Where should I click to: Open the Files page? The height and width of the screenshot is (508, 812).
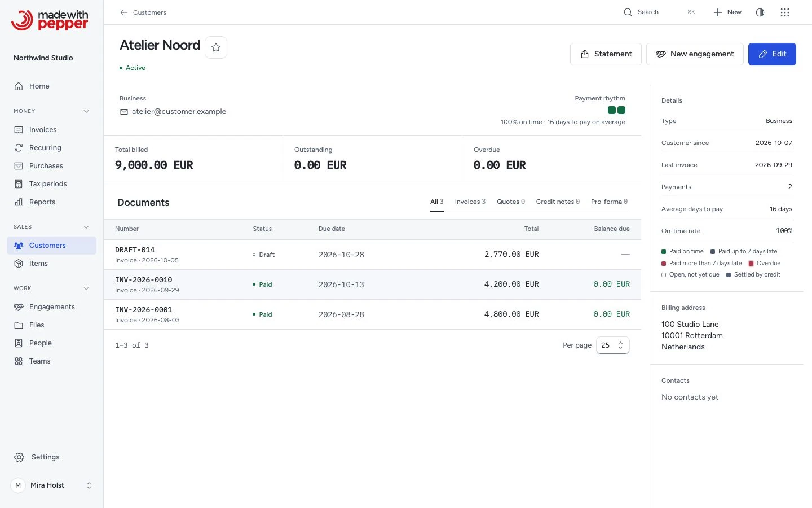pyautogui.click(x=51, y=325)
